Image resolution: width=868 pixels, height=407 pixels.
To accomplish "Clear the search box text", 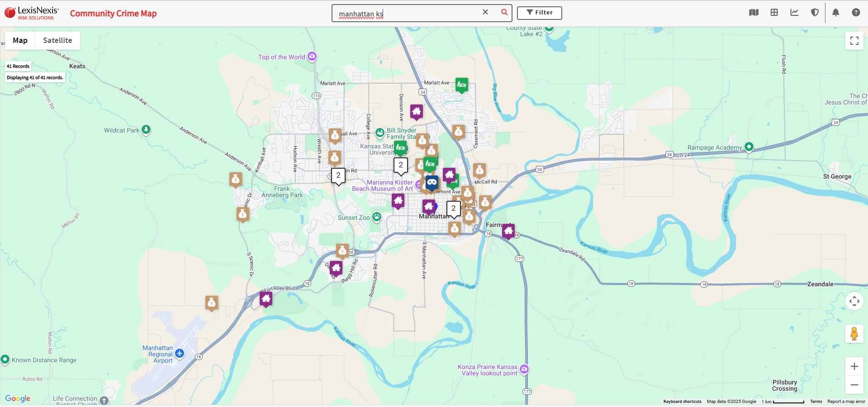I will (485, 12).
